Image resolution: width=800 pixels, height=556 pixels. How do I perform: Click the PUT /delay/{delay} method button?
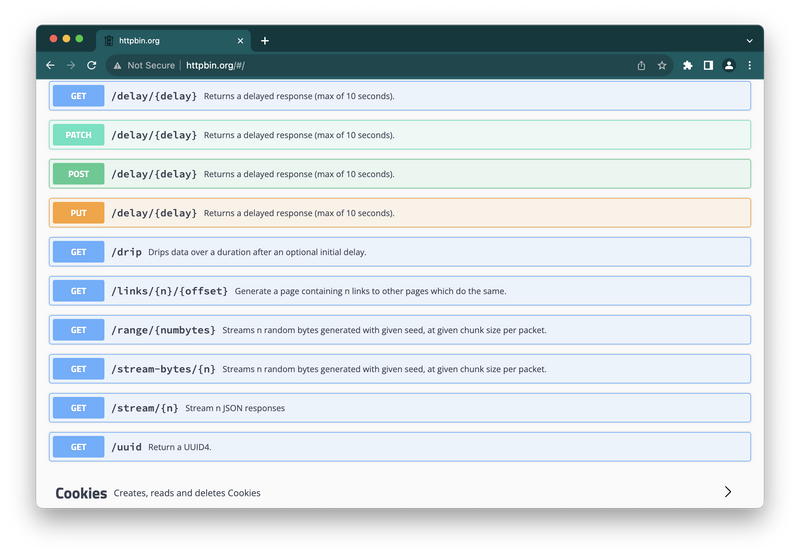point(78,213)
